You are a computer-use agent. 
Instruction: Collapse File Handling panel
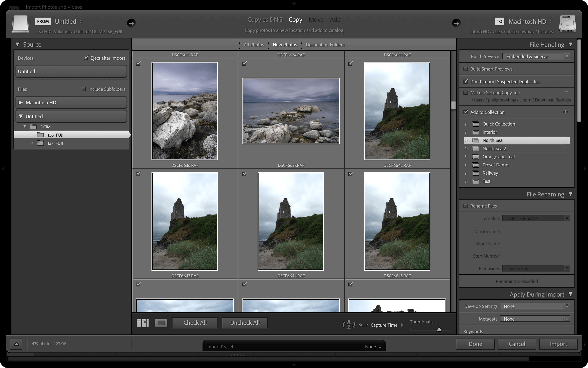571,44
